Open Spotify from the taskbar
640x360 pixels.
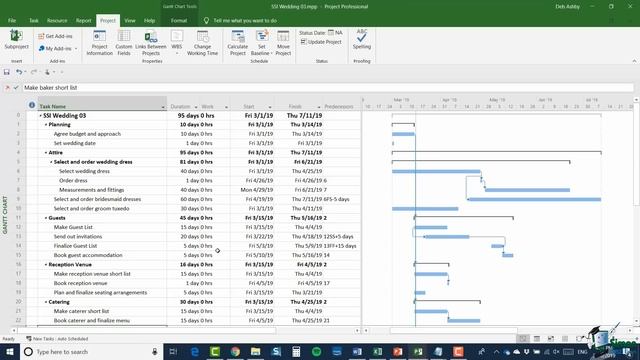pos(316,351)
